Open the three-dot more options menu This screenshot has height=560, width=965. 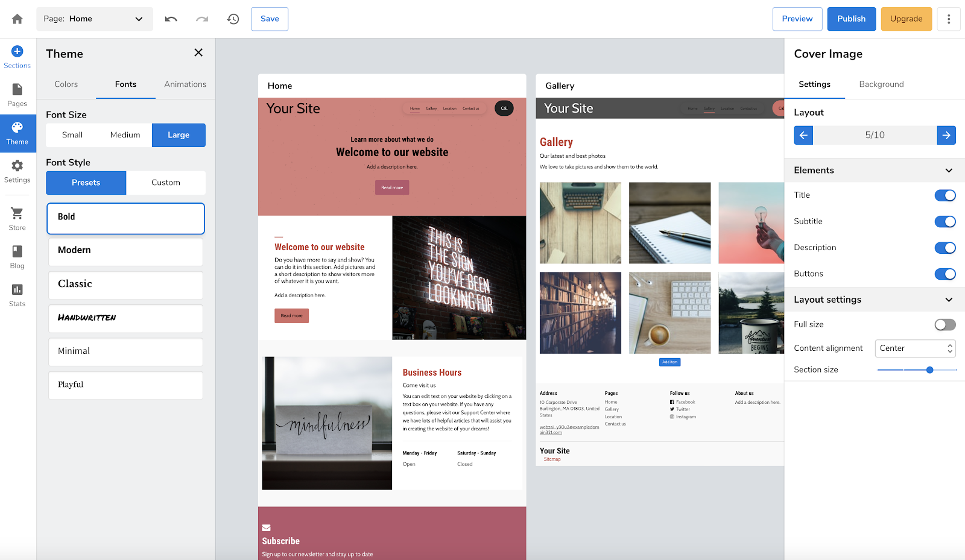(x=949, y=19)
